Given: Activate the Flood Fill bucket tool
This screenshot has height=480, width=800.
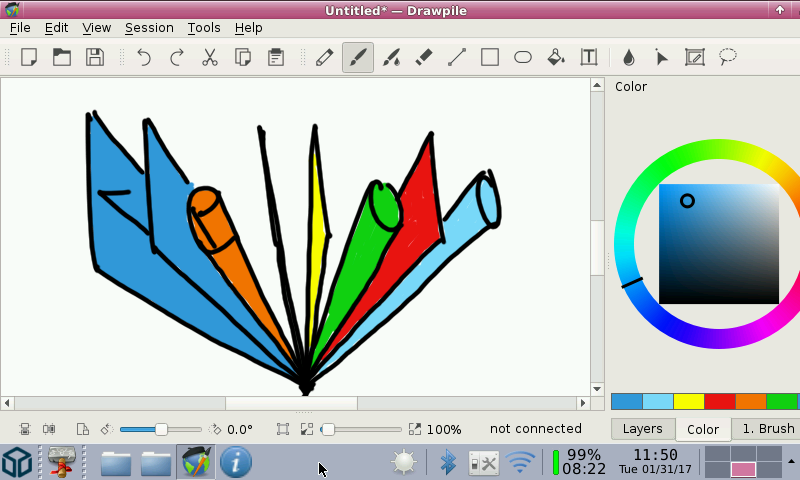Looking at the screenshot, I should [x=556, y=57].
